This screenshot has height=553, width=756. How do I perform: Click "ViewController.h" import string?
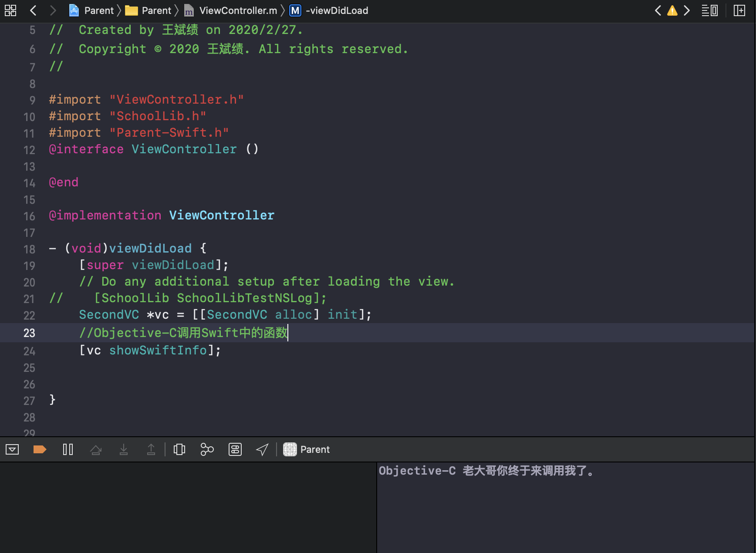click(x=176, y=100)
